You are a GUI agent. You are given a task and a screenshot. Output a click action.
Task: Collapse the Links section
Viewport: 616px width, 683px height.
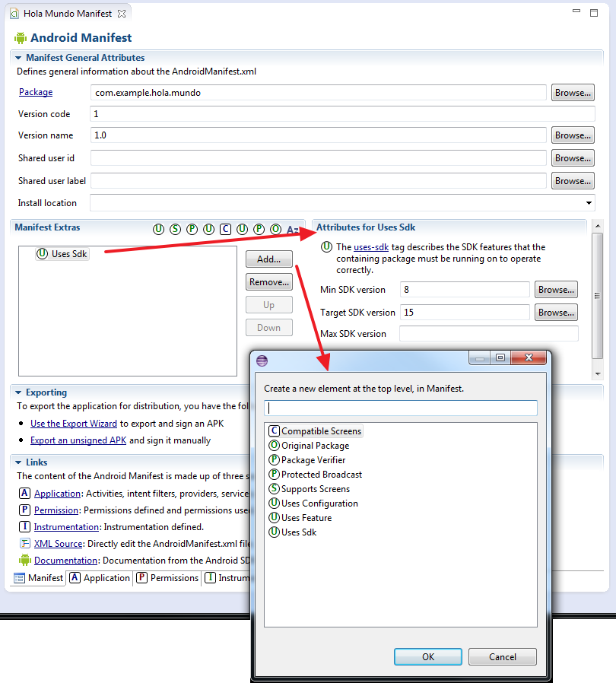click(18, 462)
